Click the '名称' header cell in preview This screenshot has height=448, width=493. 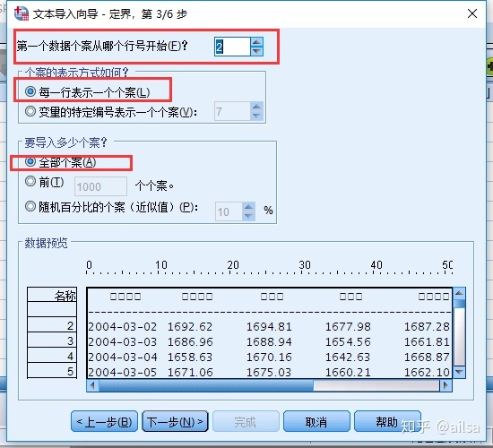click(52, 295)
